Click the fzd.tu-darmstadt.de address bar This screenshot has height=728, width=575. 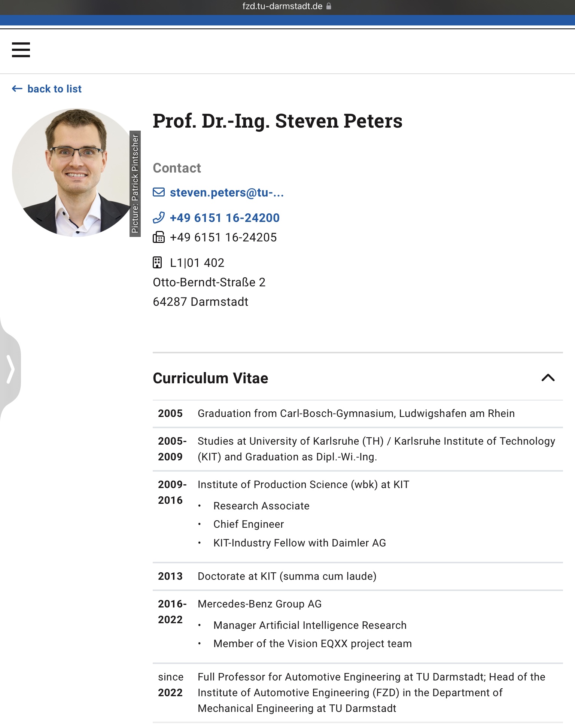click(x=283, y=6)
